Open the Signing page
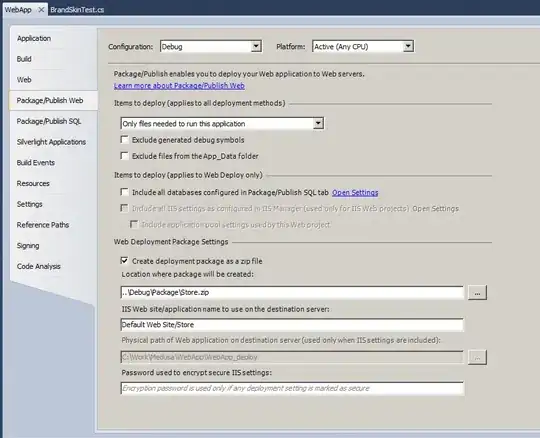540x438 pixels. tap(28, 246)
